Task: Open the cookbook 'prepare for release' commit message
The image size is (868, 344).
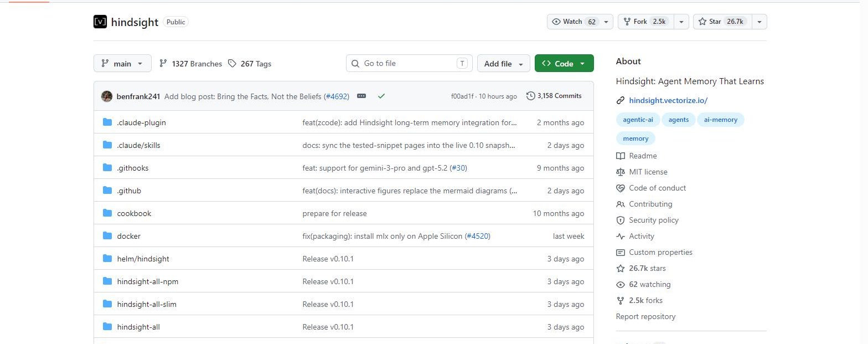Action: pyautogui.click(x=334, y=213)
